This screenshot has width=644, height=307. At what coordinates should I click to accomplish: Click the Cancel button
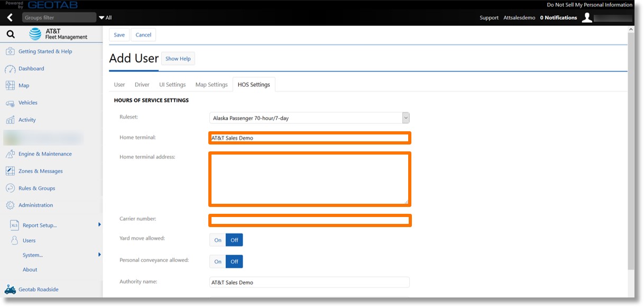[143, 35]
